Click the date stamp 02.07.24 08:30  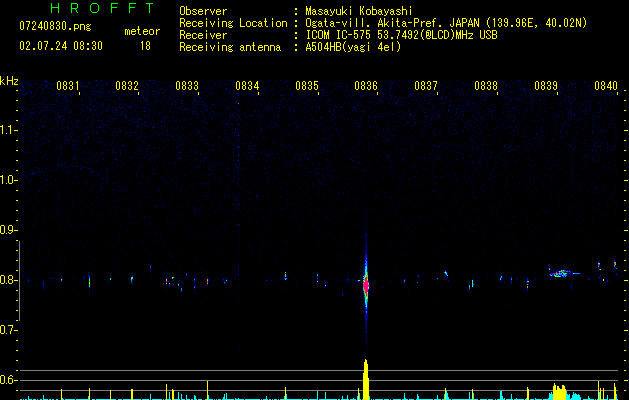61,46
